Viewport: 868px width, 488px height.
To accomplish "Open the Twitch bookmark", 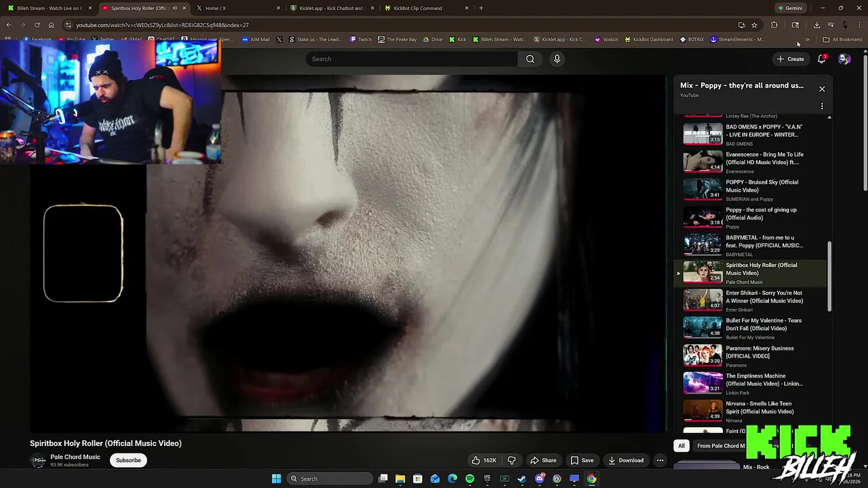I will 361,39.
